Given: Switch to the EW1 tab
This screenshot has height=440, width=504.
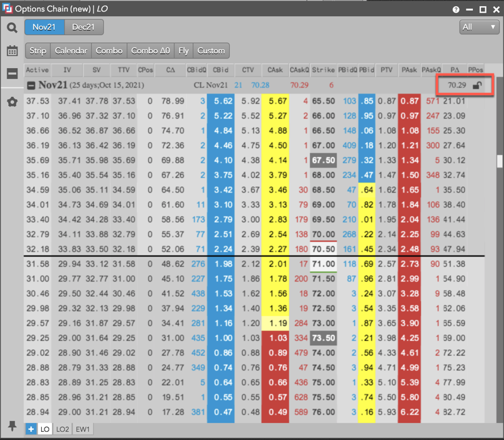Looking at the screenshot, I should tap(82, 429).
